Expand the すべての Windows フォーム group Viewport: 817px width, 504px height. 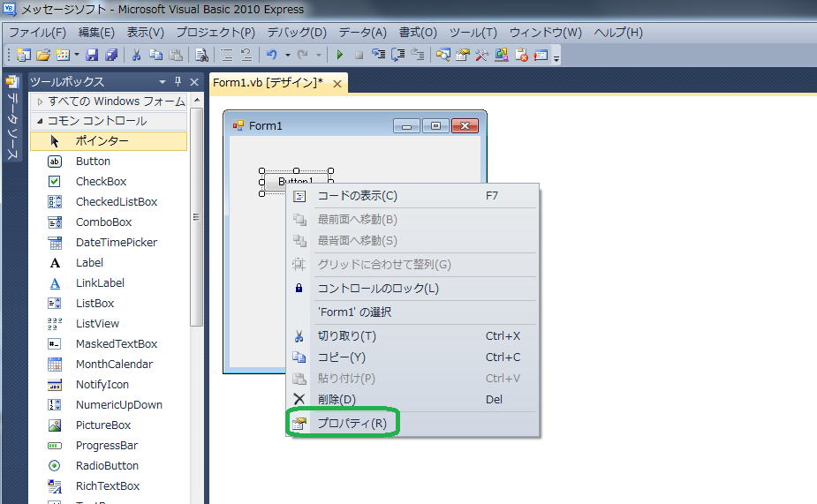(x=40, y=102)
